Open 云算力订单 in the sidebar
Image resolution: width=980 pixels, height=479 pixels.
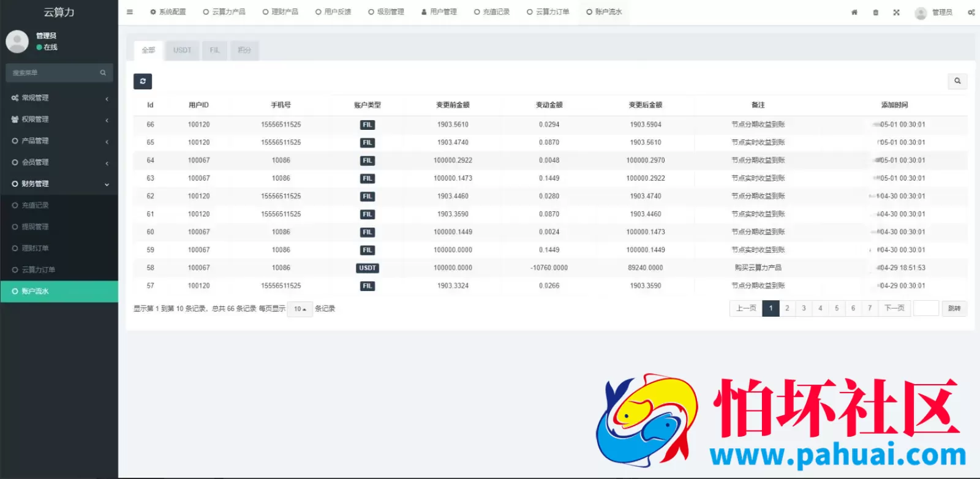point(59,270)
